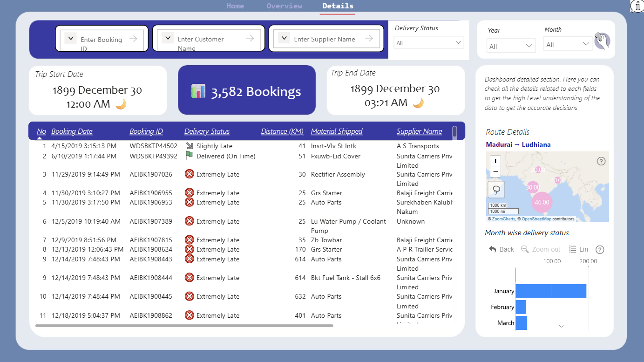
Task: Open the Delivery Status dropdown
Action: point(429,43)
